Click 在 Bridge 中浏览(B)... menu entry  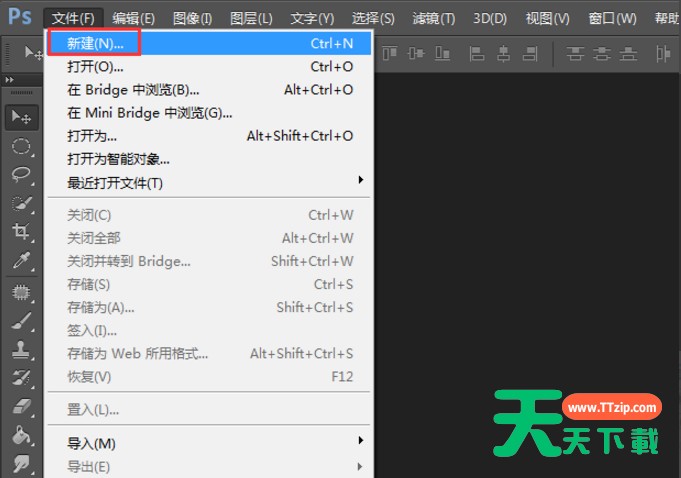132,90
